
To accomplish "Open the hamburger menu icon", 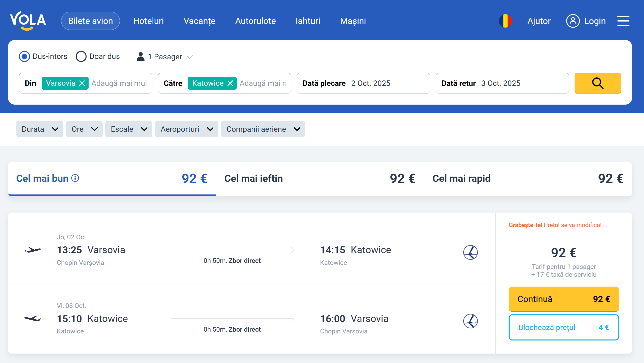I will click(x=623, y=21).
